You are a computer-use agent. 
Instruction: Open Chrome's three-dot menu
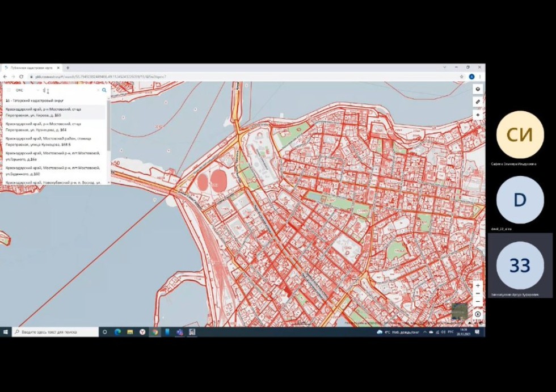tap(481, 77)
